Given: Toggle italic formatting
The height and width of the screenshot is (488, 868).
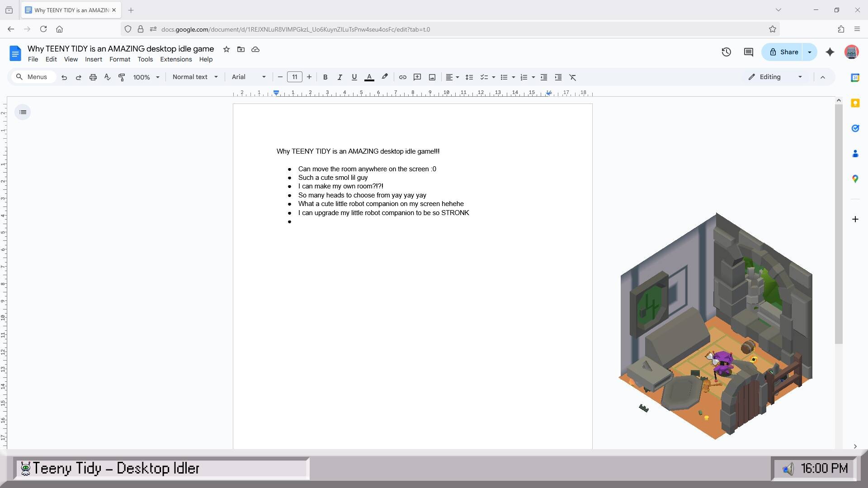Looking at the screenshot, I should pos(340,77).
